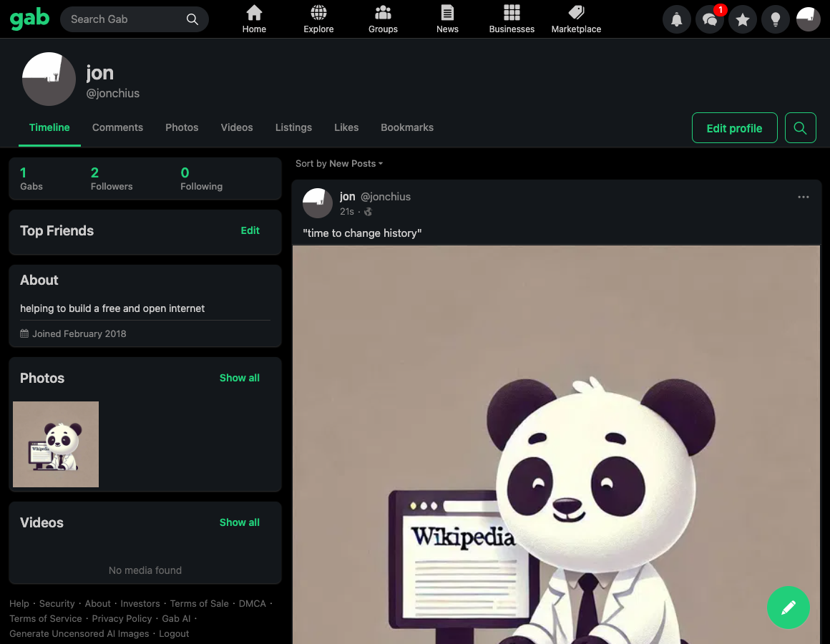
Task: Go to Home in top navigation
Action: click(254, 19)
